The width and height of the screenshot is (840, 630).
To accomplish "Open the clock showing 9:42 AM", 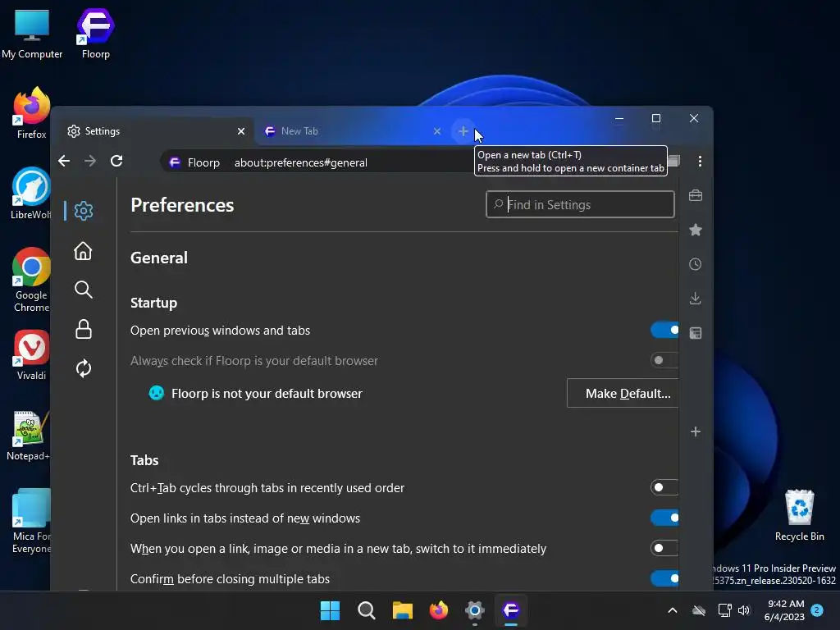I will [x=785, y=610].
